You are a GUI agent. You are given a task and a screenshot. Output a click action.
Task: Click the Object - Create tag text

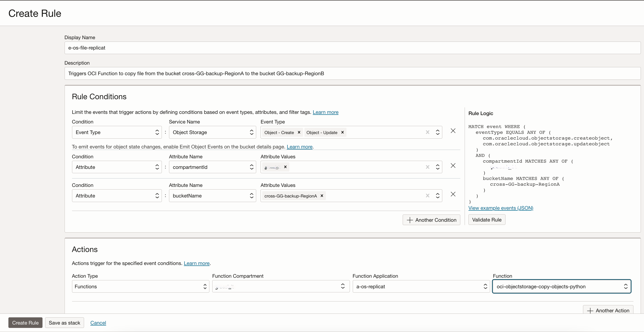point(279,133)
